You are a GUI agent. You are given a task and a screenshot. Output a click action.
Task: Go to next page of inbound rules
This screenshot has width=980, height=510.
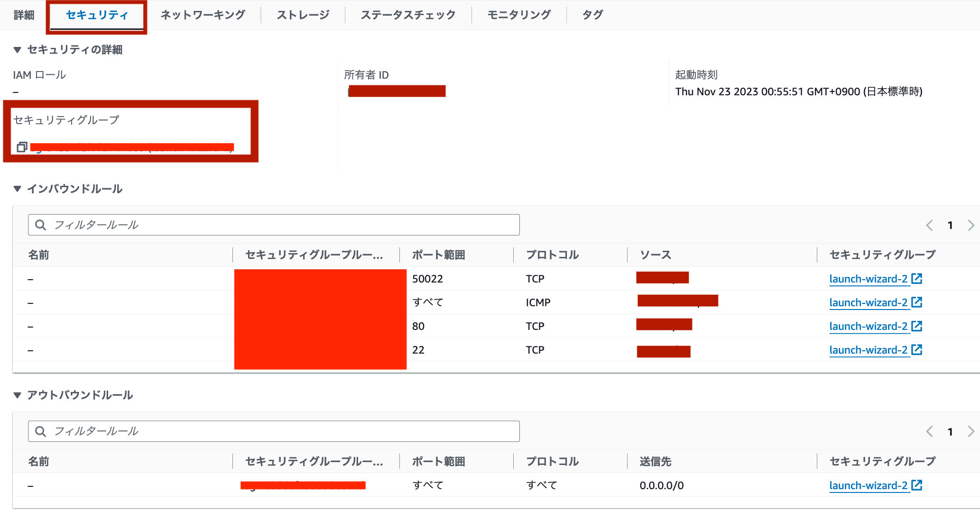pyautogui.click(x=971, y=225)
